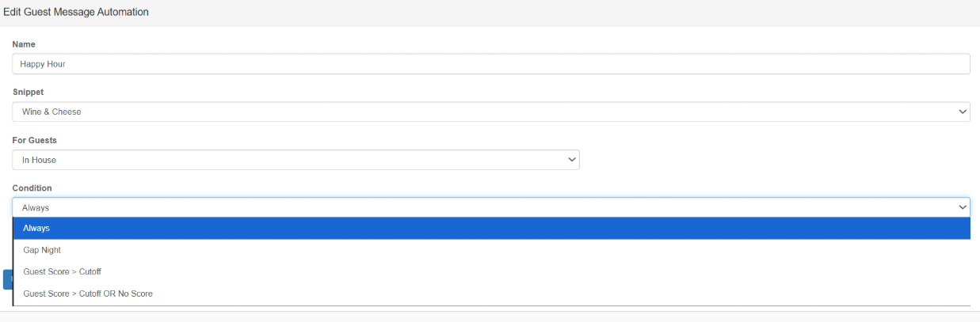
Task: Click the Wine & Cheese text in Snippet
Action: (51, 112)
